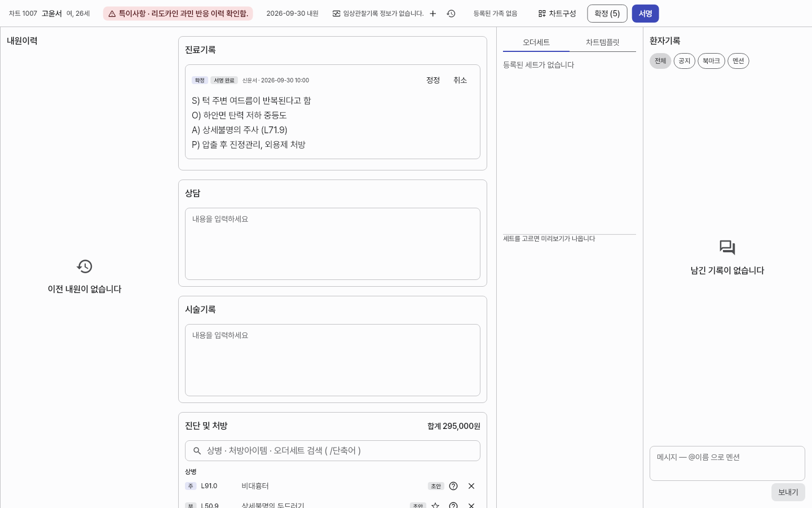Screen dimensions: 812x508
Task: Click patient name 고윤서
Action: pos(52,14)
